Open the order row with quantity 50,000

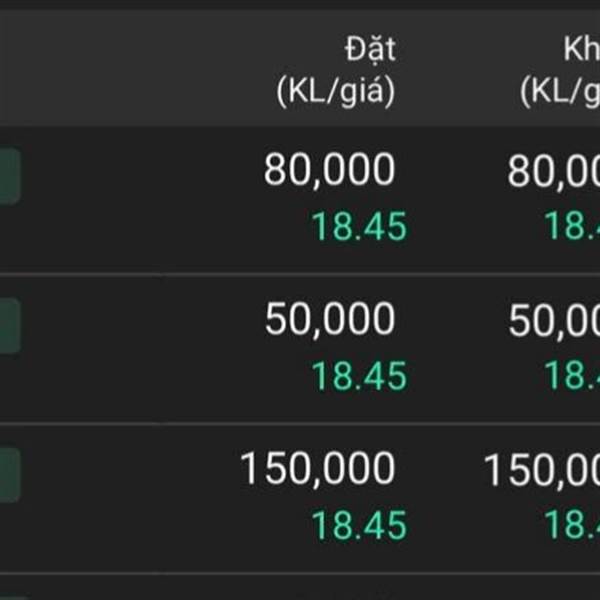pyautogui.click(x=150, y=349)
